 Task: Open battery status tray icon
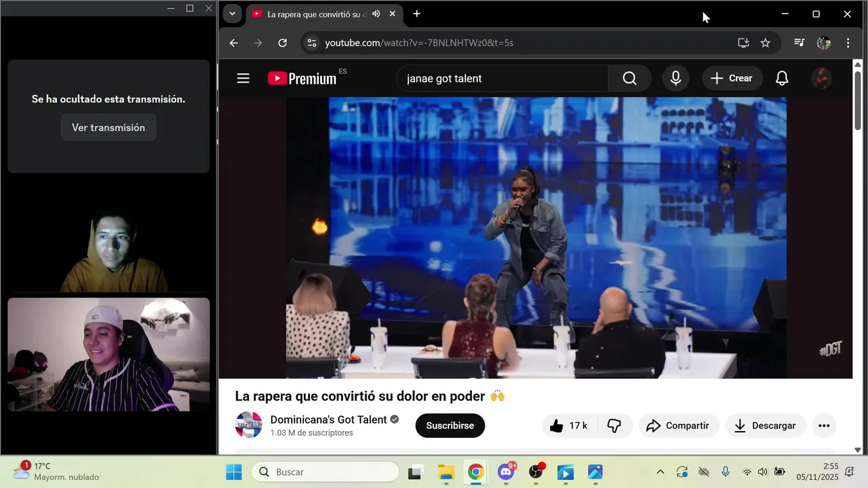tap(780, 472)
